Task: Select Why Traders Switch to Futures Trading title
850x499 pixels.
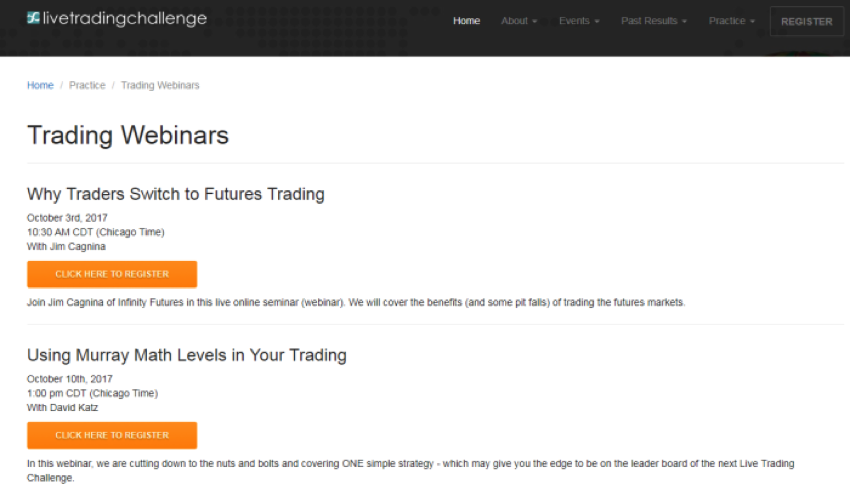Action: tap(176, 194)
